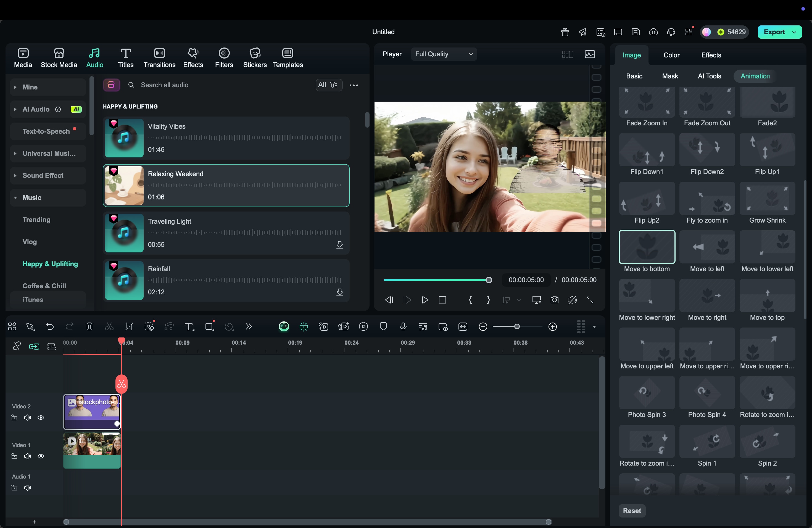812x528 pixels.
Task: Record a voiceover with the microphone icon
Action: (x=403, y=326)
